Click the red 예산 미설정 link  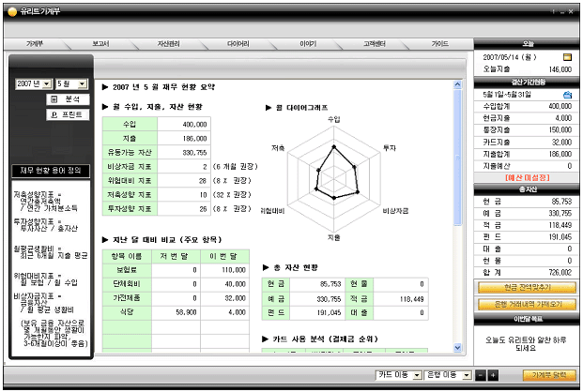[526, 177]
